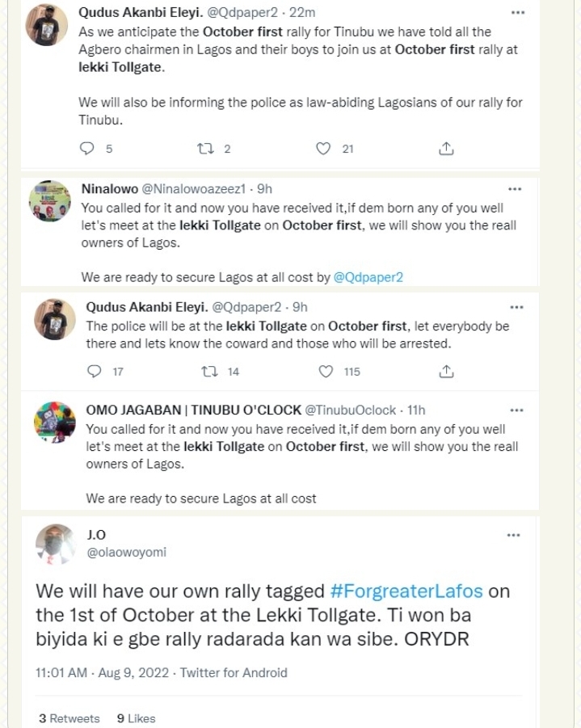Open the @Qdpaper2 mention link
This screenshot has height=728, width=581.
[x=368, y=277]
